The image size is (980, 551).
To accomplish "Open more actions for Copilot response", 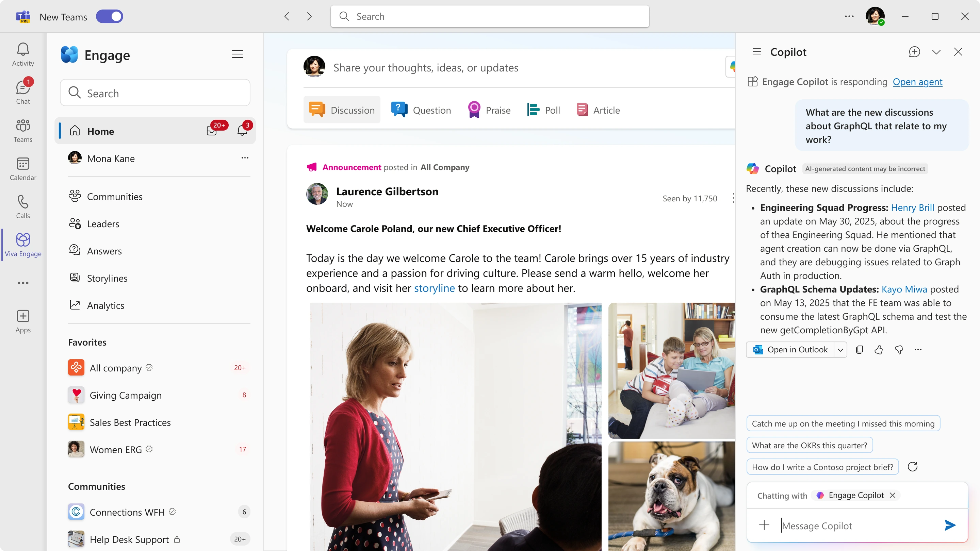I will (x=918, y=349).
